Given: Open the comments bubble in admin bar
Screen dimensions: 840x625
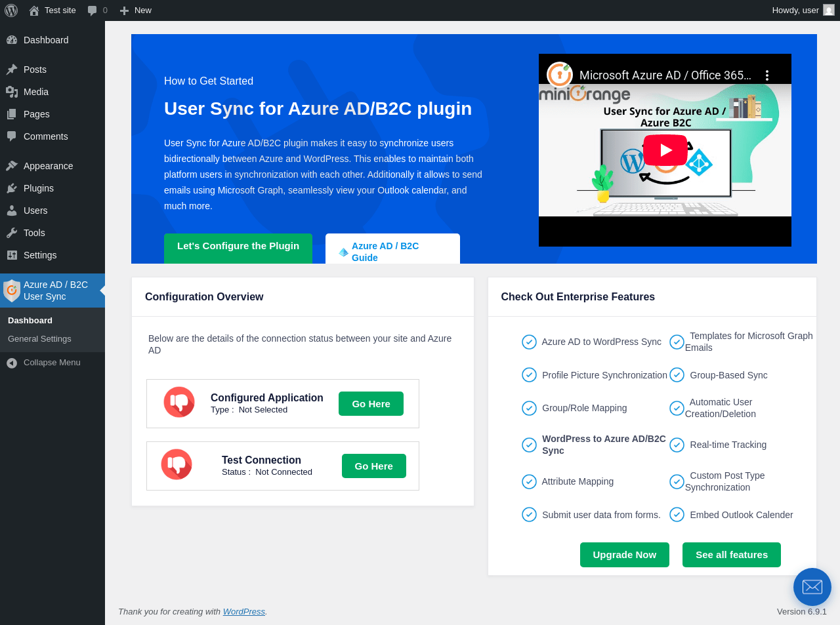Looking at the screenshot, I should [x=93, y=10].
